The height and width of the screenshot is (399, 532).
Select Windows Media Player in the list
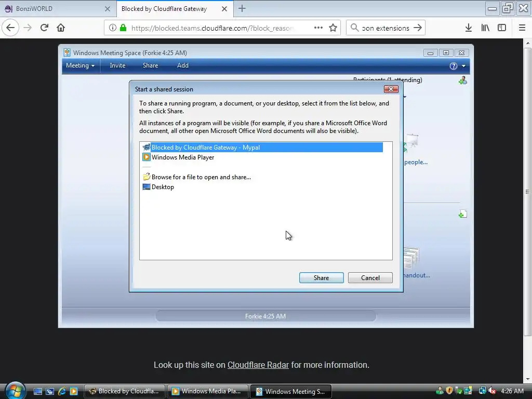coord(183,157)
